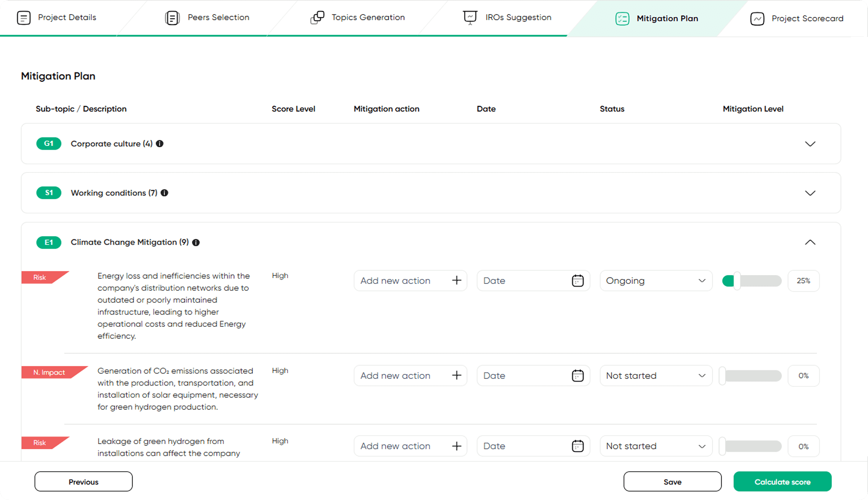Image resolution: width=868 pixels, height=500 pixels.
Task: Open calendar icon in CO₂ emissions row
Action: (578, 376)
